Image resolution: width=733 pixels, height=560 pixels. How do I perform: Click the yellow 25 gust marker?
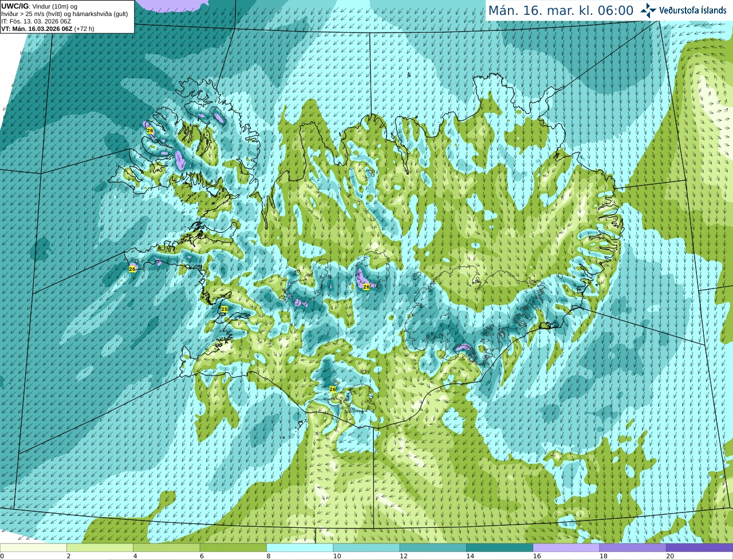point(224,309)
